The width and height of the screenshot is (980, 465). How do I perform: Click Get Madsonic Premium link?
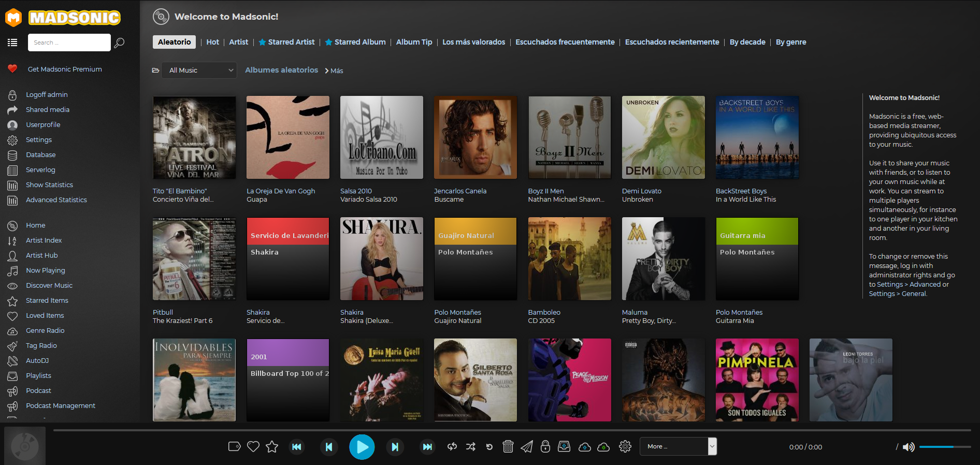tap(65, 69)
